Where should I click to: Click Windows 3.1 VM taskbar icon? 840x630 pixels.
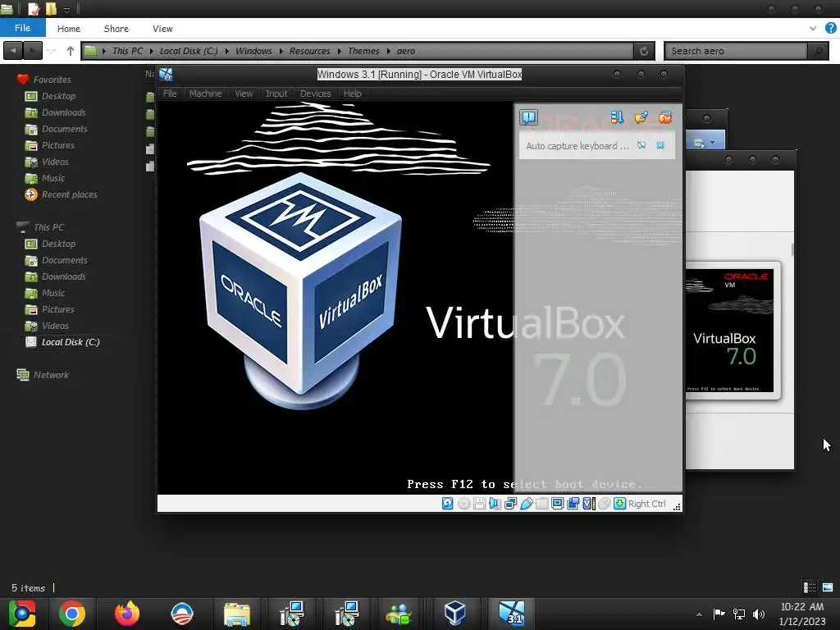pyautogui.click(x=511, y=614)
